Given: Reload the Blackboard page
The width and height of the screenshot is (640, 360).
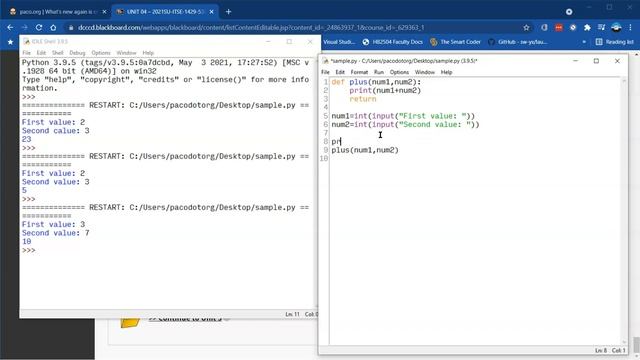Looking at the screenshot, I should 39,27.
